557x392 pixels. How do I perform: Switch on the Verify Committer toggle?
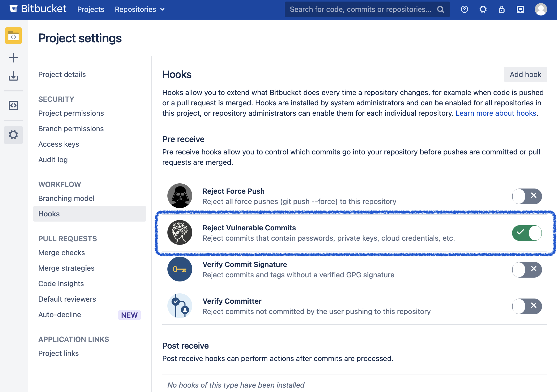pyautogui.click(x=527, y=306)
